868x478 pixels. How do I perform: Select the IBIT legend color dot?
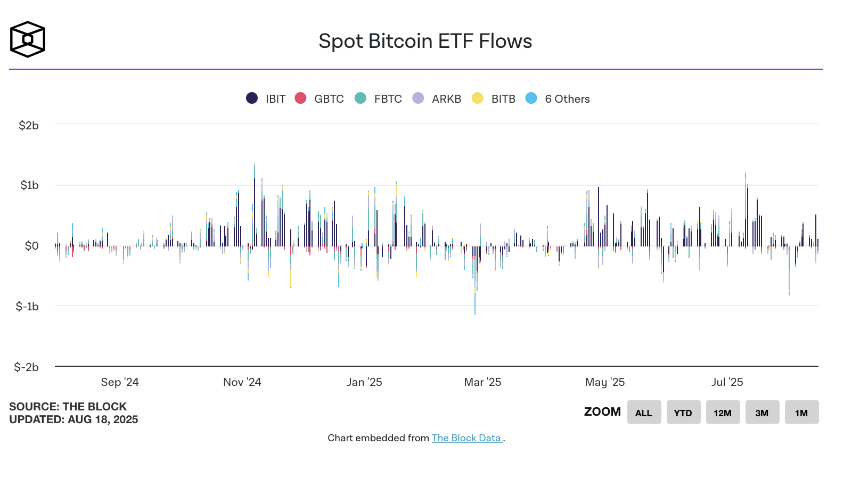(x=251, y=98)
